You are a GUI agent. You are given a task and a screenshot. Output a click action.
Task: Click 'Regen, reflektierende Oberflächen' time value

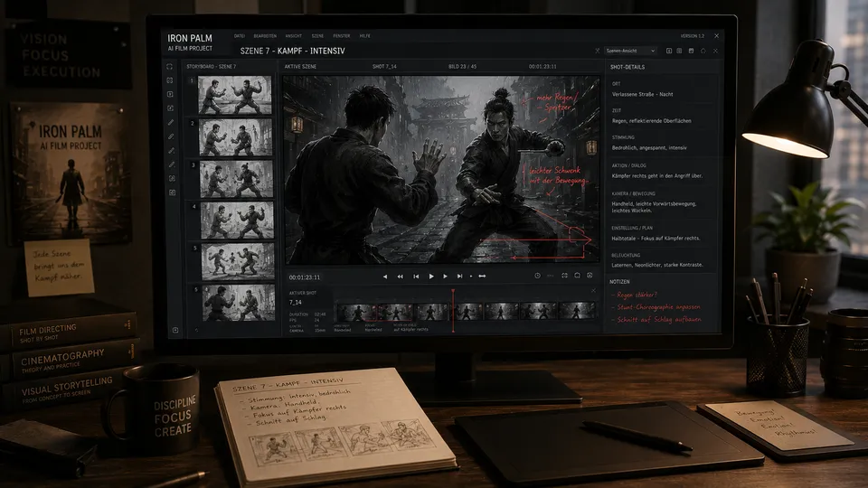pos(652,120)
